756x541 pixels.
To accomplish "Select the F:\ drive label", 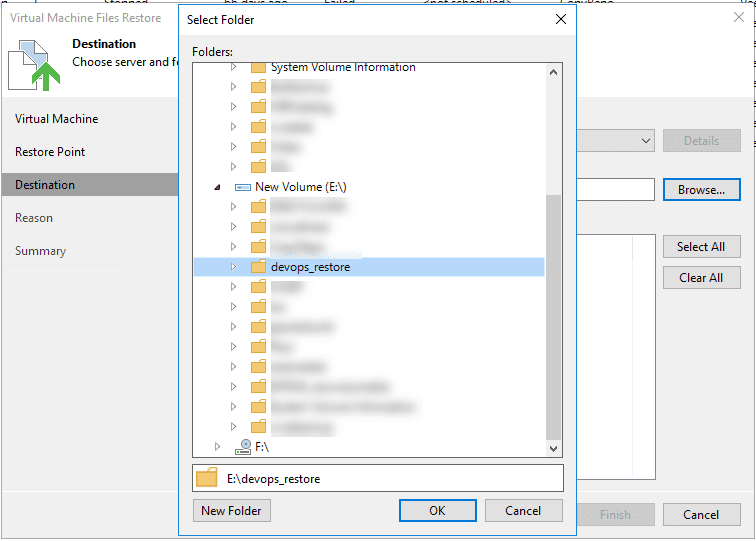I will (x=262, y=447).
